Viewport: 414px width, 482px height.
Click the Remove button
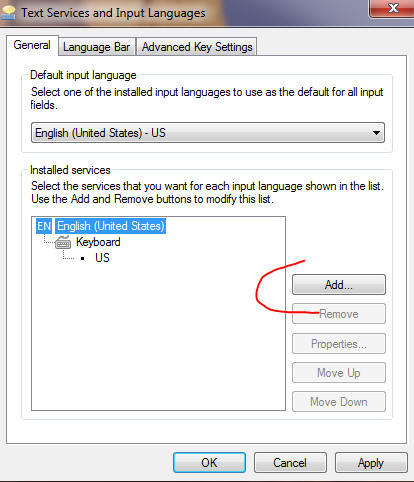pyautogui.click(x=339, y=314)
